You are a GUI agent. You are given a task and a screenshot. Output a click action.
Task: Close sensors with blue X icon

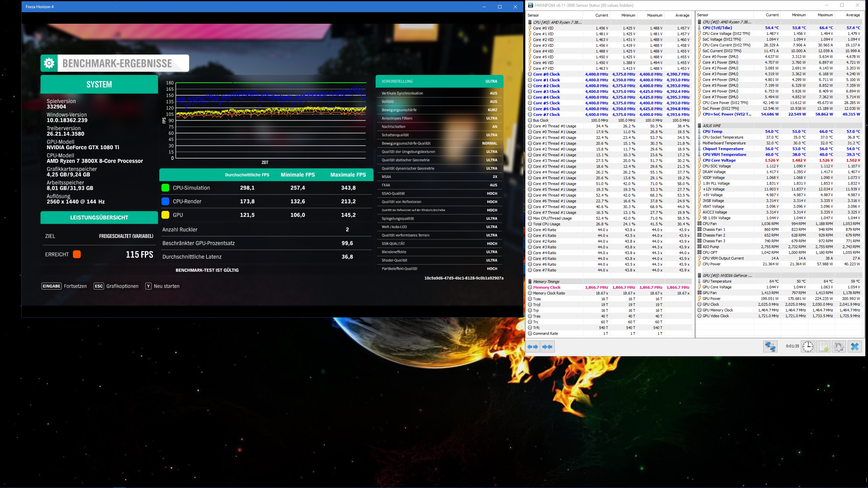tap(854, 347)
